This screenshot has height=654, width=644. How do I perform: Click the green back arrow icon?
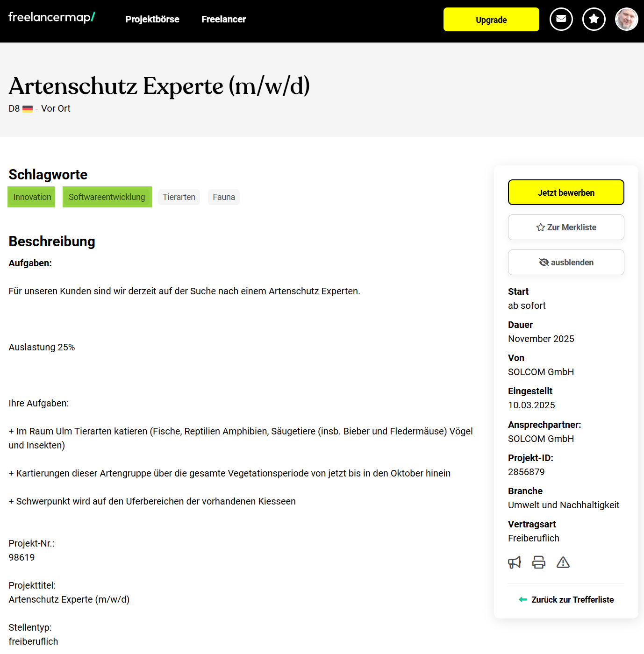tap(523, 600)
